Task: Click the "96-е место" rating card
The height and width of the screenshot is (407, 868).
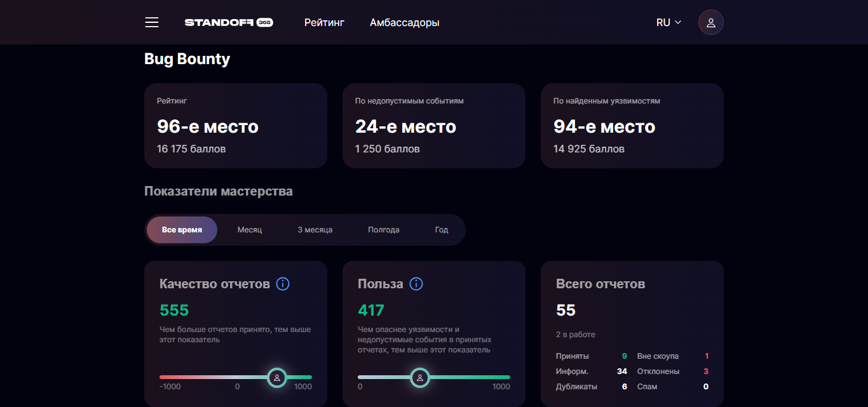Action: point(235,125)
